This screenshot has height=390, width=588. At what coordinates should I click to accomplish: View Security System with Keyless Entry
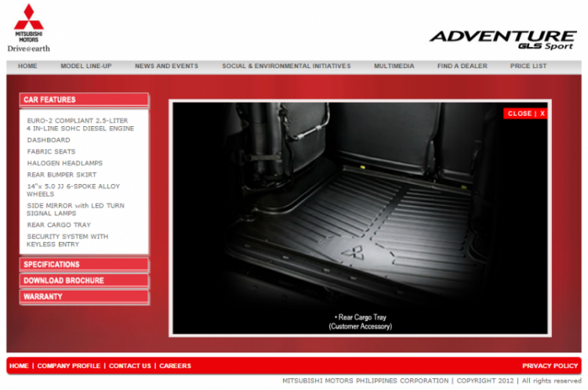pos(67,240)
